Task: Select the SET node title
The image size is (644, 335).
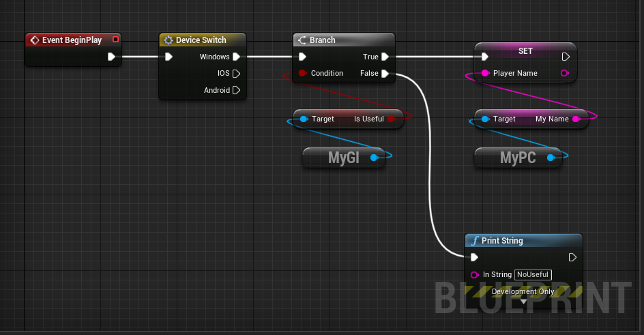Action: 525,51
